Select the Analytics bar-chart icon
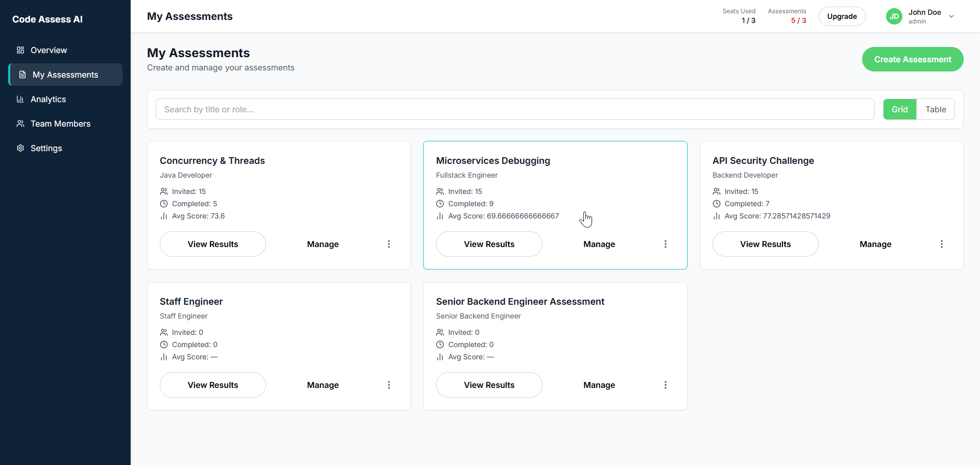The image size is (980, 465). (20, 99)
